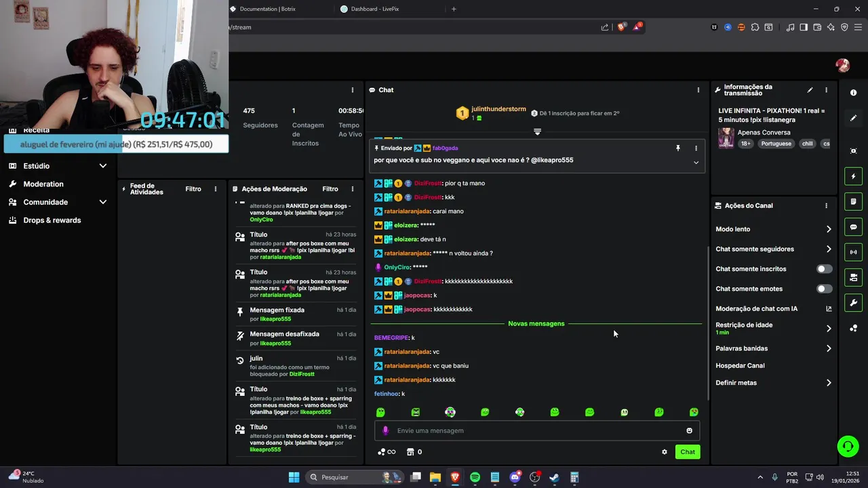
Task: Open Steam from the taskbar
Action: tap(554, 477)
